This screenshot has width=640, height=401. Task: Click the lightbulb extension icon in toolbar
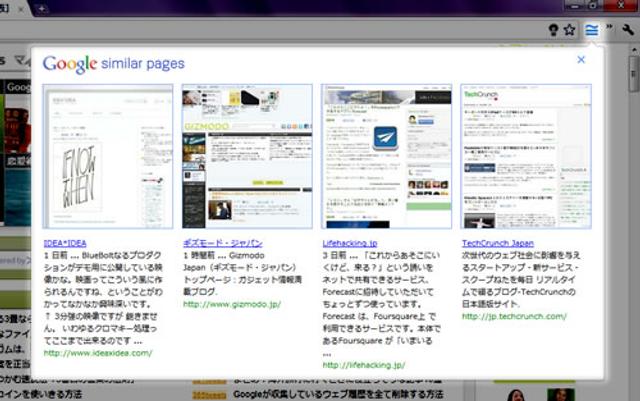point(553,29)
